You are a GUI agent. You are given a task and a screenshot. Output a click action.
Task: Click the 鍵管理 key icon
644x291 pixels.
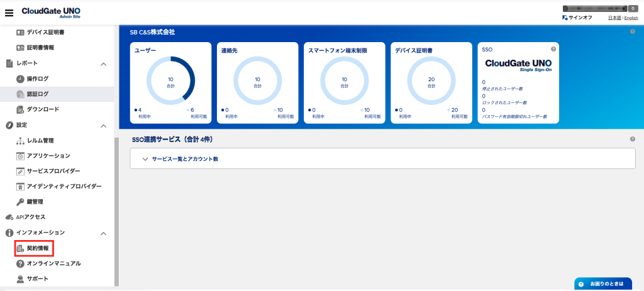pyautogui.click(x=20, y=202)
